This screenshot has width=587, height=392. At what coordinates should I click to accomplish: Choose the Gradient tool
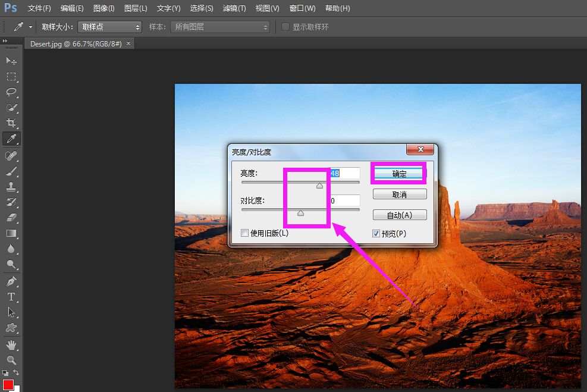pyautogui.click(x=11, y=233)
